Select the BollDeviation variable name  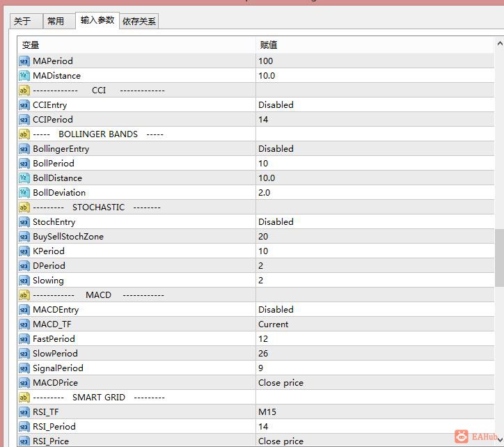(59, 193)
